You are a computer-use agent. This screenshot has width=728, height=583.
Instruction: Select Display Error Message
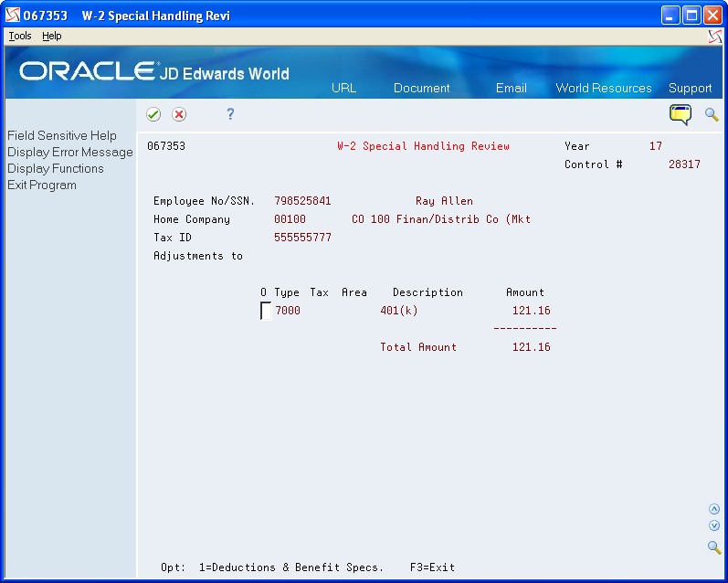70,153
